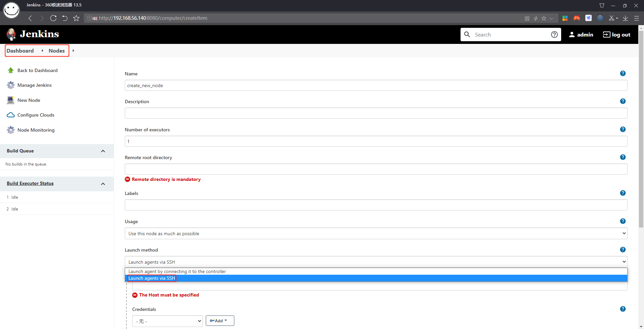Open the browser downloads icon

pos(625,18)
